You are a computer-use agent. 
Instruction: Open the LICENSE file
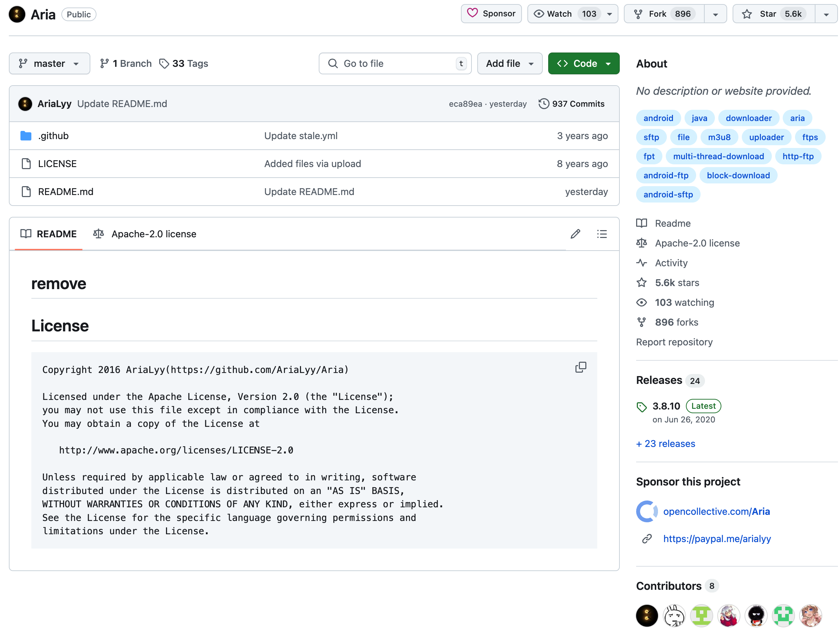coord(57,164)
